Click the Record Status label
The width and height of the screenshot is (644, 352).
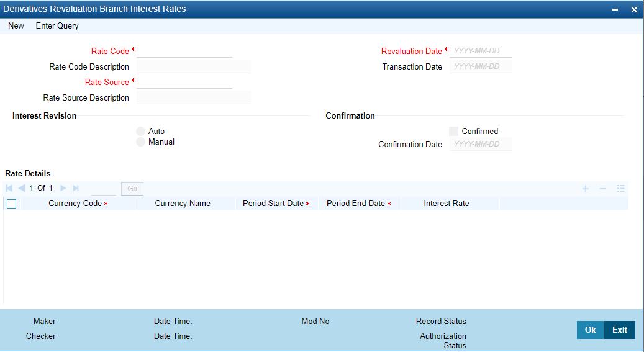pyautogui.click(x=441, y=321)
